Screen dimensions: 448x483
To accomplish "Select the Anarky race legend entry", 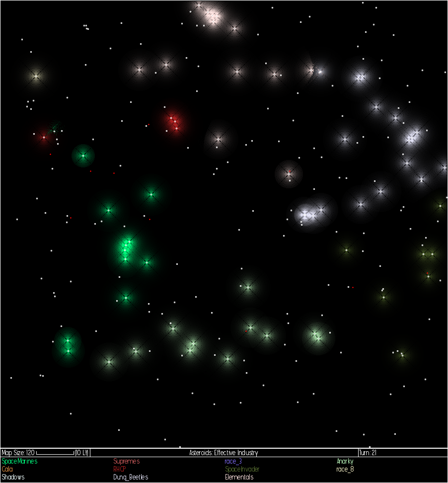I will [x=345, y=461].
